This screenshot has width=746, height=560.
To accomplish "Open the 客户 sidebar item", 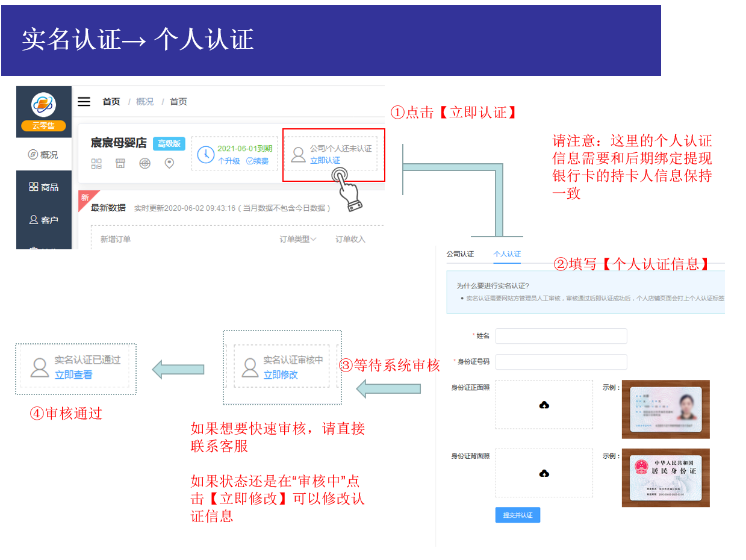I will (43, 220).
